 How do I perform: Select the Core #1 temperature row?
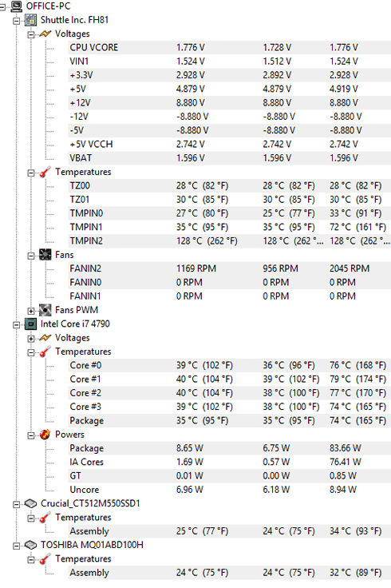(229, 379)
